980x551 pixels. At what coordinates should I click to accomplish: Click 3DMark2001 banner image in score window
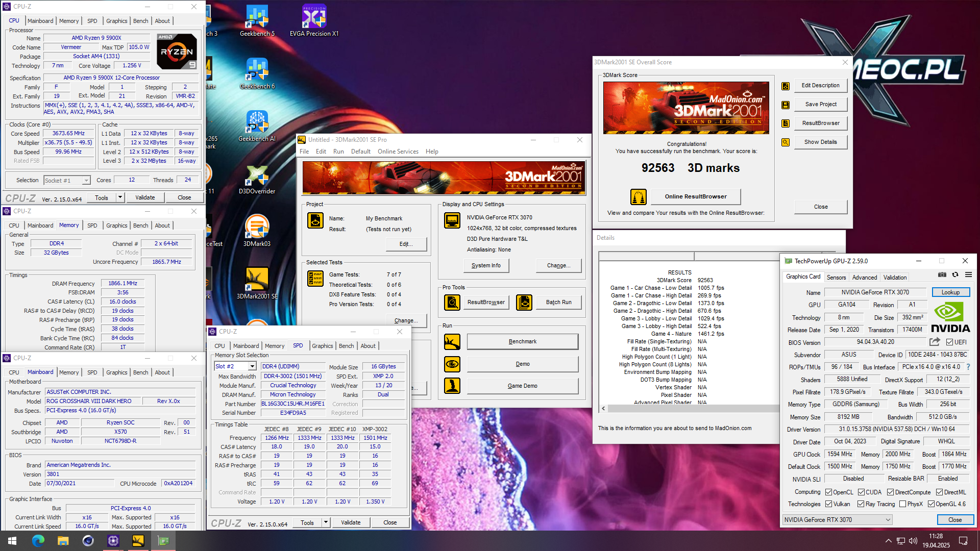coord(686,108)
